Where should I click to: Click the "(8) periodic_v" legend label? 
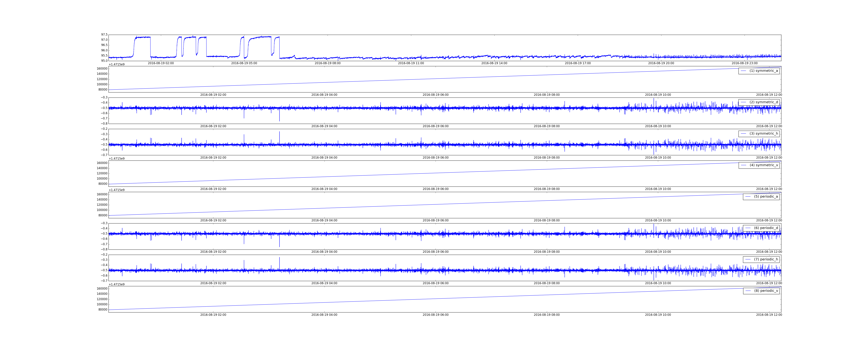coord(766,291)
